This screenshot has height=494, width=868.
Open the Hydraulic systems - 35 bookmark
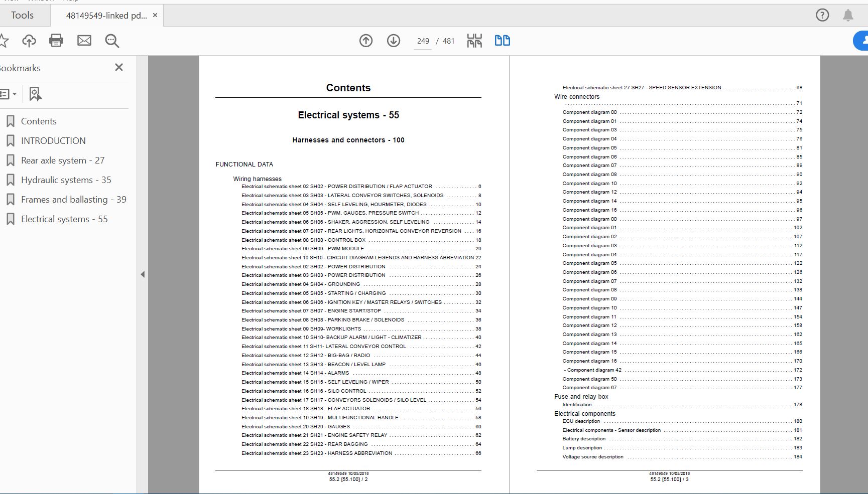point(66,180)
